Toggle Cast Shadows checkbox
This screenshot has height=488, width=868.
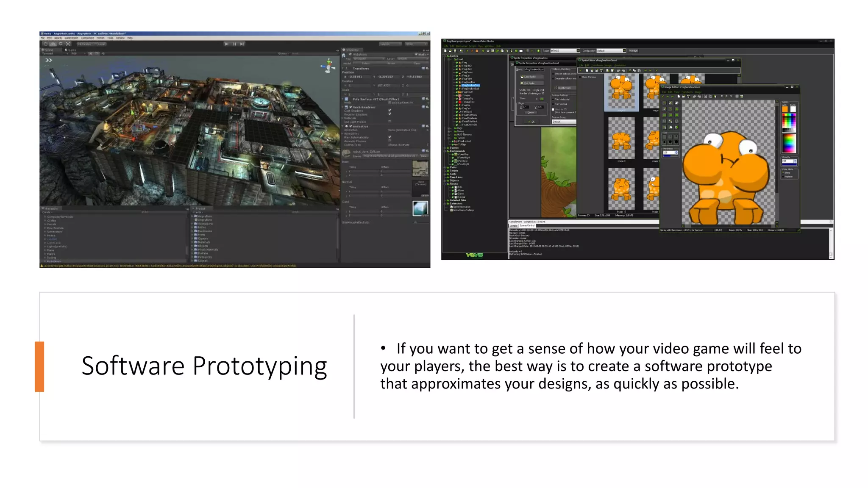389,111
